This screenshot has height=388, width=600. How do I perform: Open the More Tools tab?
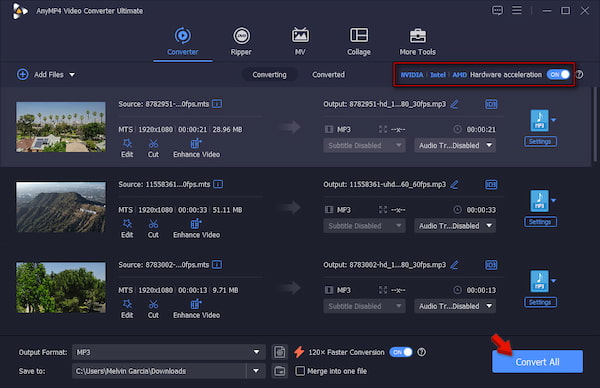click(417, 41)
